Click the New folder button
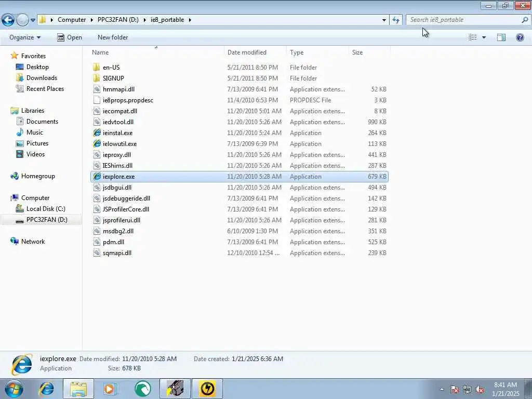This screenshot has height=399, width=532. 113,37
